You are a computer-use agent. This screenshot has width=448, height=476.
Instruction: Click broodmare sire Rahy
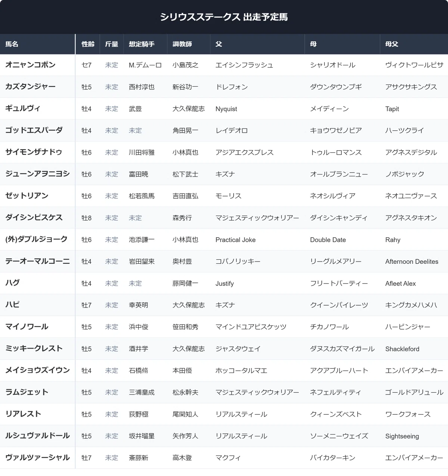pyautogui.click(x=393, y=239)
